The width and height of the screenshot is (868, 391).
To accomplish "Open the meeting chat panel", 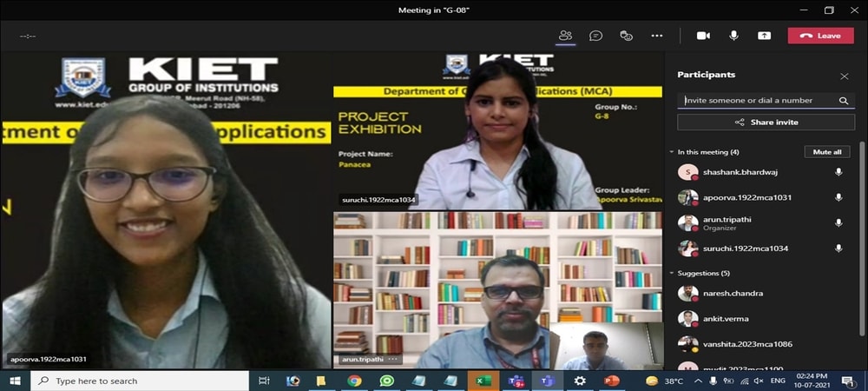I will point(595,36).
